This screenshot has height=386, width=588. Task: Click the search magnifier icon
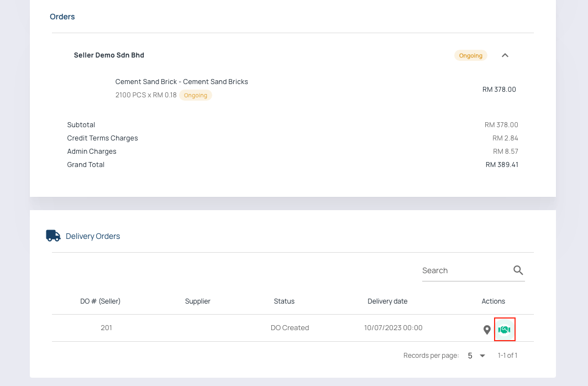coord(518,270)
